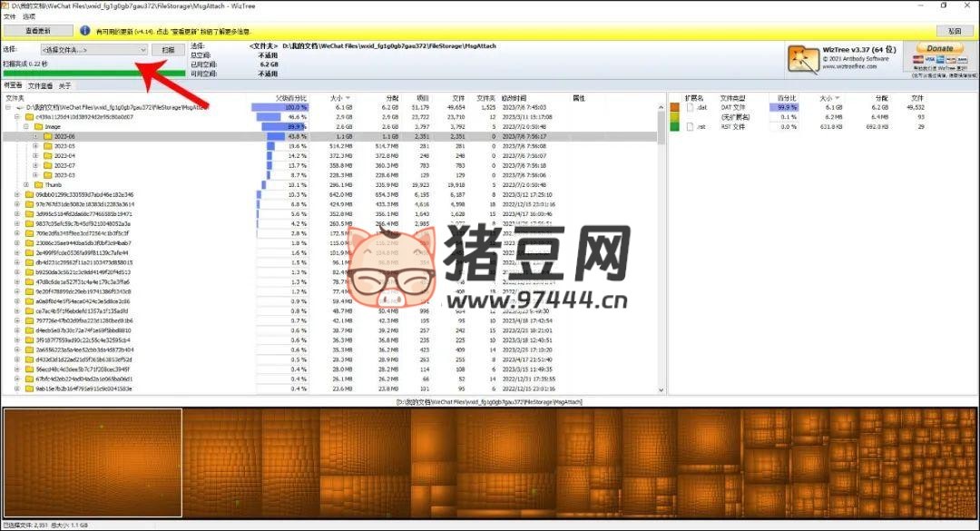Click the orange .dat color swatch

pos(674,107)
